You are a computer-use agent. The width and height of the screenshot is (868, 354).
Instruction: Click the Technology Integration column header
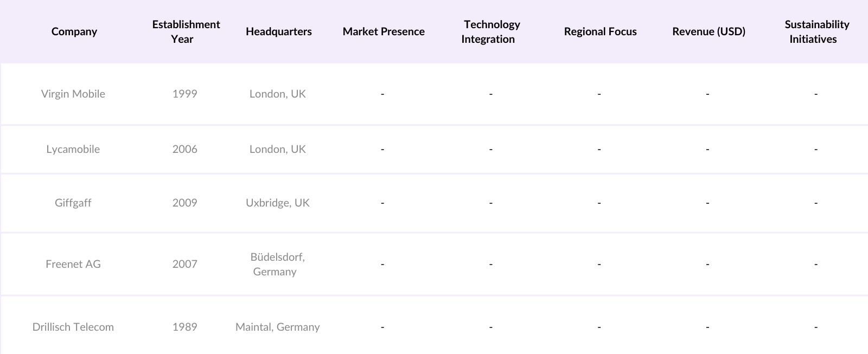click(491, 31)
